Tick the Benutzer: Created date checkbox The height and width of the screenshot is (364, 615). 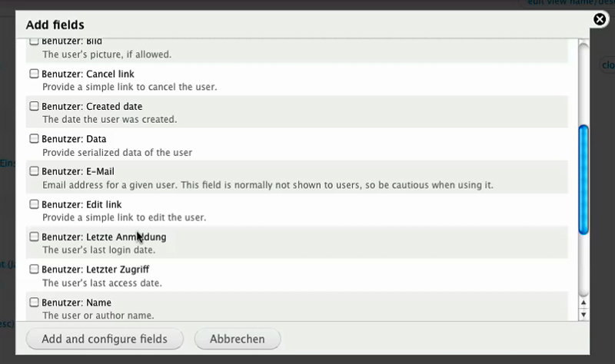tap(34, 106)
